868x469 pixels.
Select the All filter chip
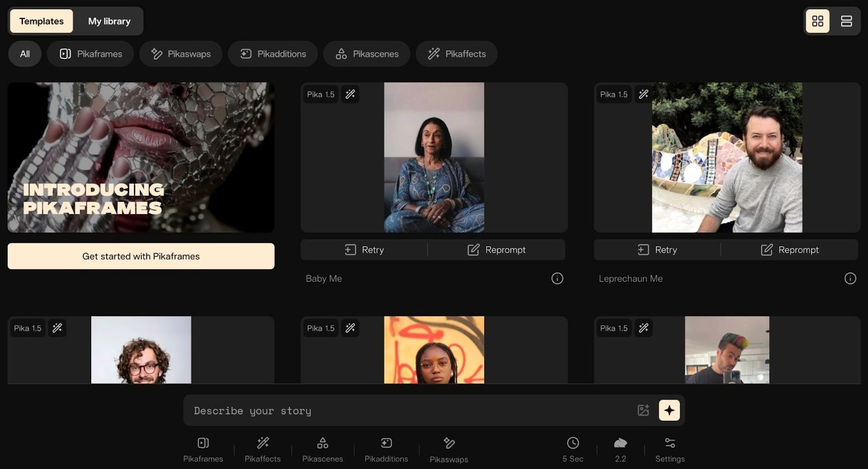(25, 54)
